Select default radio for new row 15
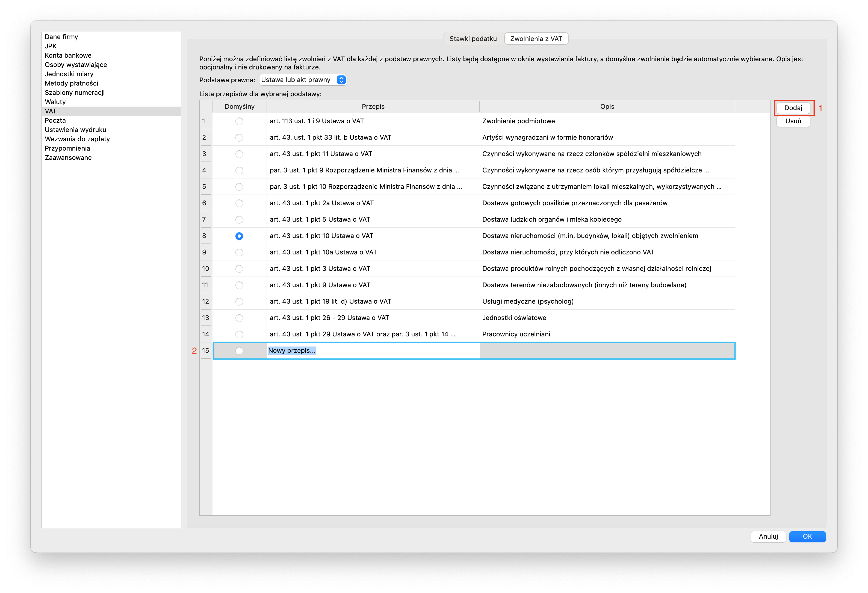The image size is (868, 593). 239,351
